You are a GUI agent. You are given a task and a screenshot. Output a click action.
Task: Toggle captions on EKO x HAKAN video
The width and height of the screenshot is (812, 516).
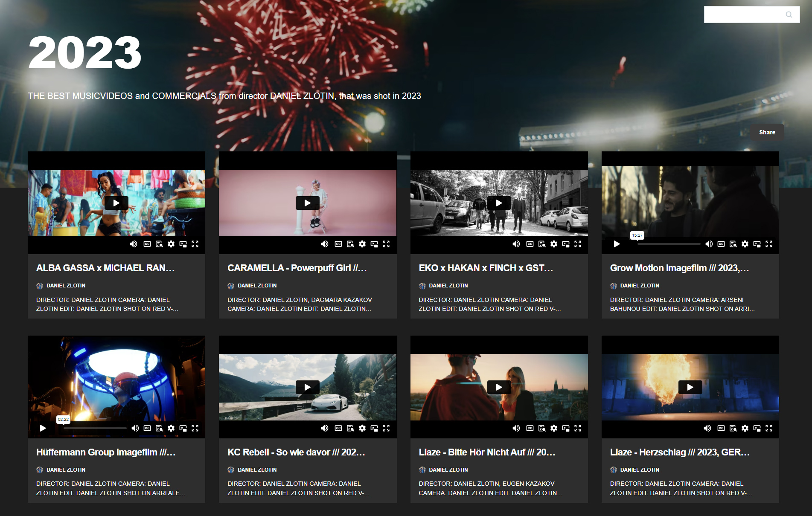coord(530,244)
